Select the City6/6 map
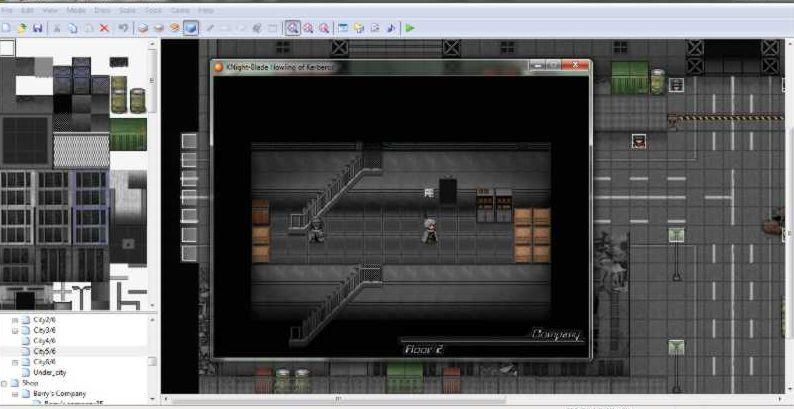794x409 pixels. click(x=45, y=362)
